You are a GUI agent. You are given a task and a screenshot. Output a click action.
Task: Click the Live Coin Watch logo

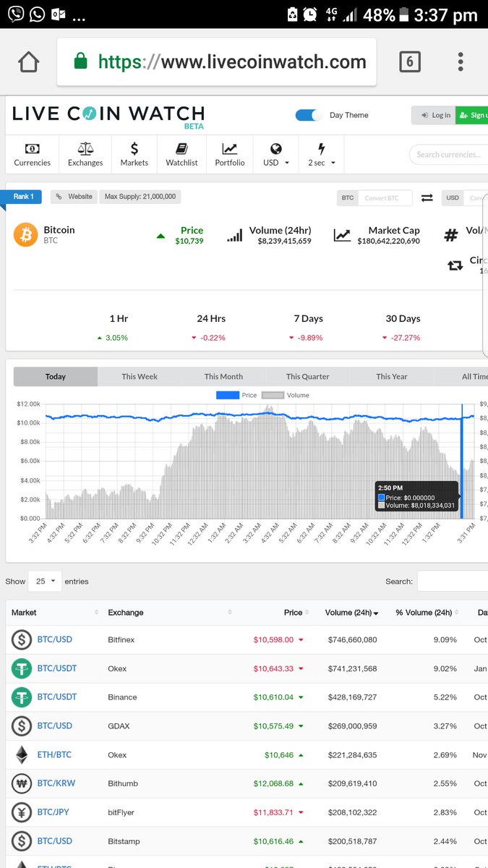coord(108,116)
